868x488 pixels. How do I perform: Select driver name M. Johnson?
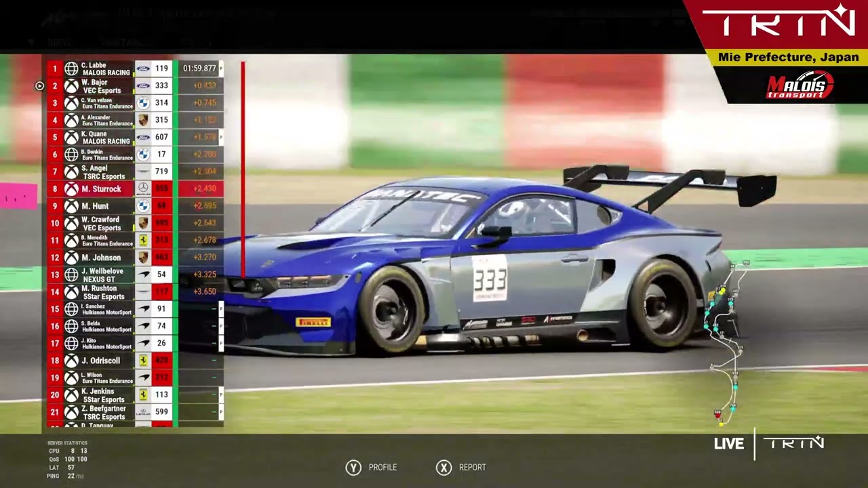tap(101, 258)
